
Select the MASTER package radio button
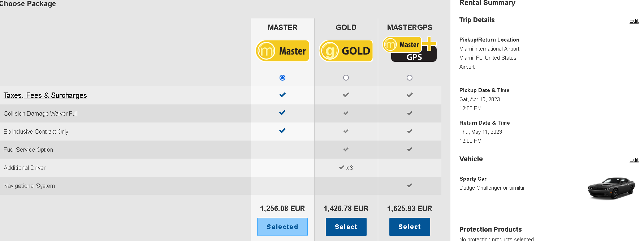pyautogui.click(x=282, y=78)
